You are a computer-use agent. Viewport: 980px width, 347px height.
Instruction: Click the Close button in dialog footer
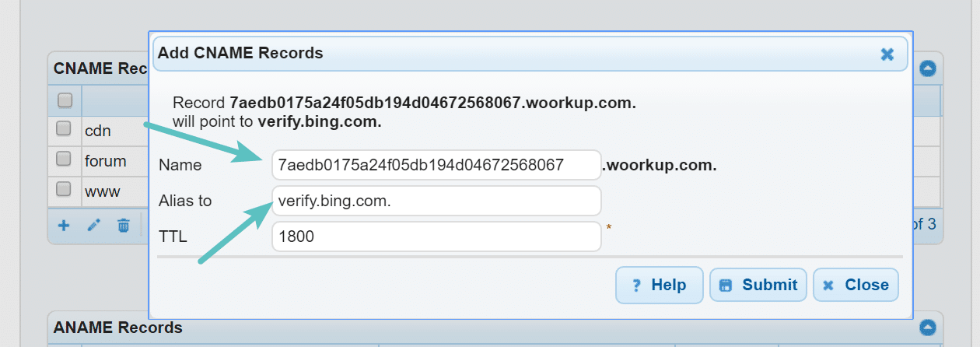click(x=856, y=285)
